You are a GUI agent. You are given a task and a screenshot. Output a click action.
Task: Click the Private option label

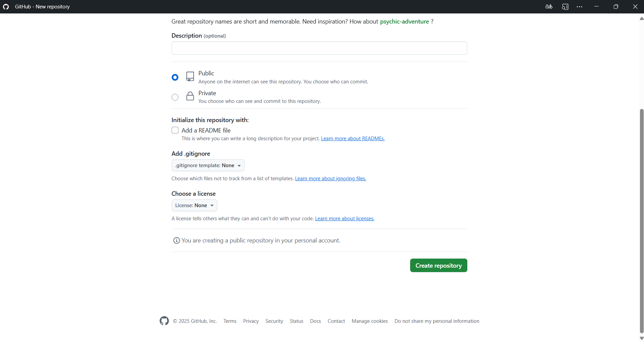click(207, 93)
